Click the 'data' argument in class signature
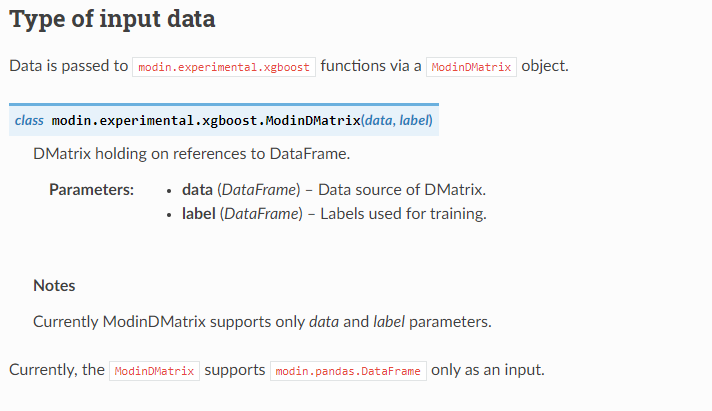Viewport: 712px width, 411px height. click(x=379, y=120)
